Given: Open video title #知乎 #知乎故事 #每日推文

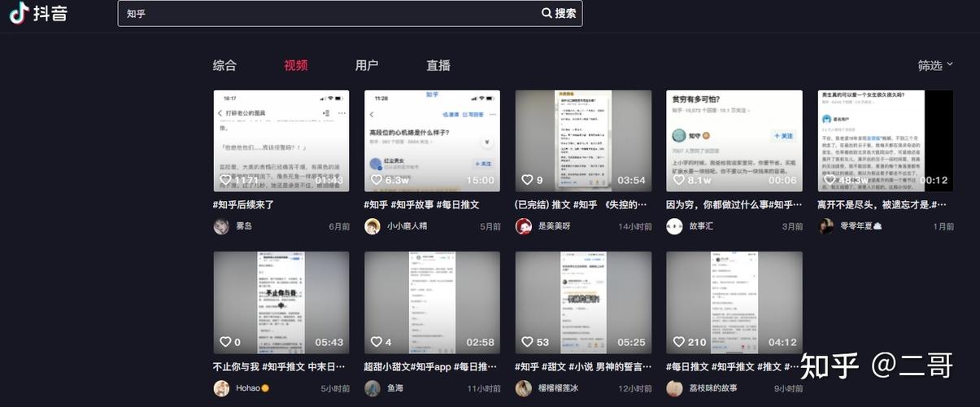Looking at the screenshot, I should [x=422, y=204].
